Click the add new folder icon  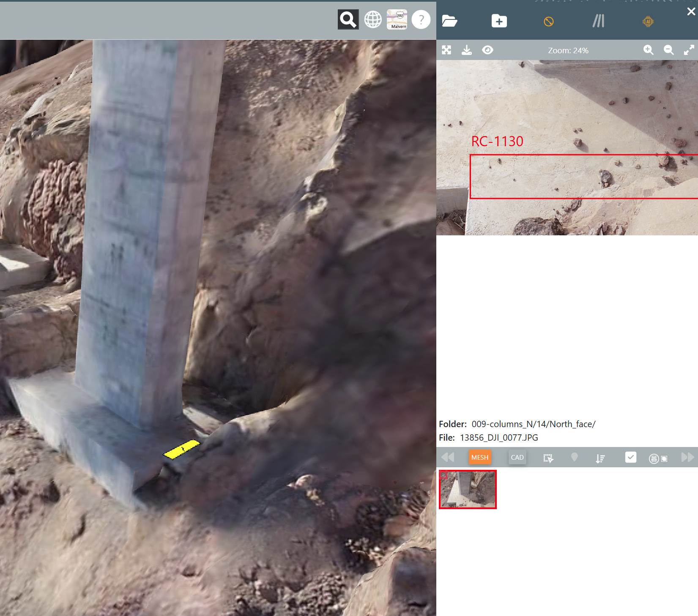click(x=499, y=21)
